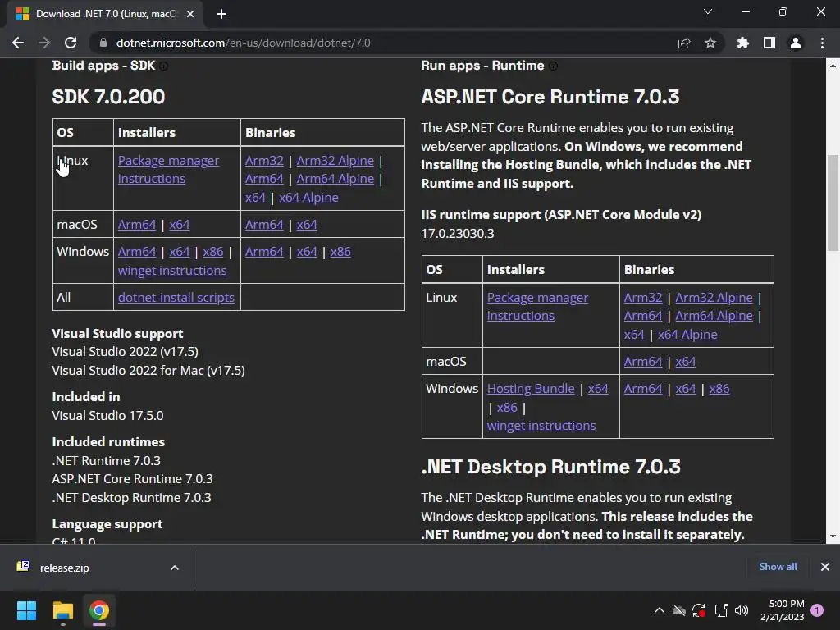Select the Download .NET 7.0 tab
The image size is (840, 630).
tap(104, 14)
